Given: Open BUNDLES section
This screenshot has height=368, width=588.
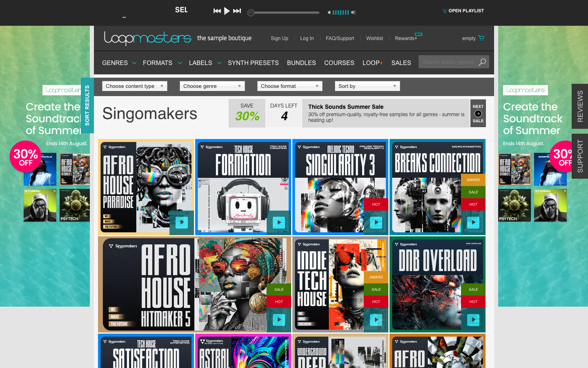Looking at the screenshot, I should [x=301, y=63].
